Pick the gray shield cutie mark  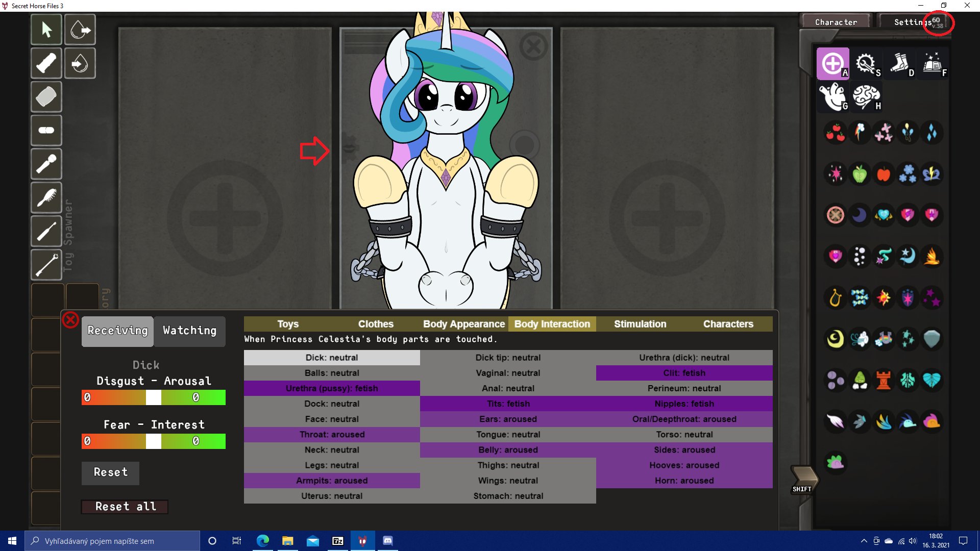coord(932,339)
